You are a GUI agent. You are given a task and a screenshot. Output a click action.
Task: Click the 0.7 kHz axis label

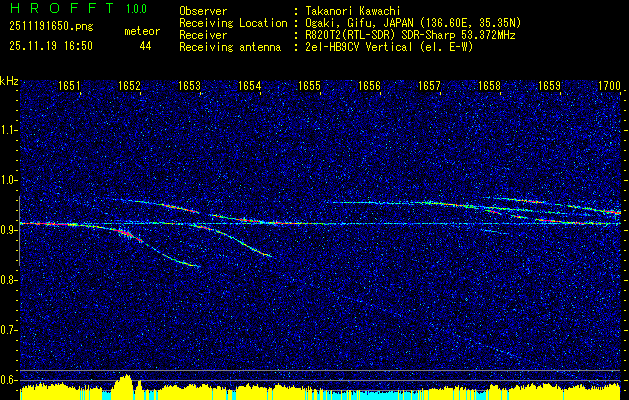[x=8, y=330]
